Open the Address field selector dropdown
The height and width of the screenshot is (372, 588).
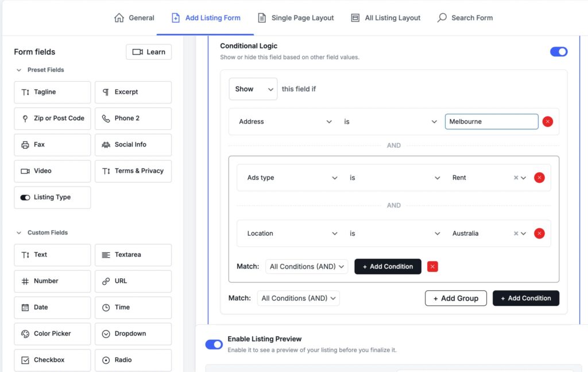pyautogui.click(x=285, y=122)
